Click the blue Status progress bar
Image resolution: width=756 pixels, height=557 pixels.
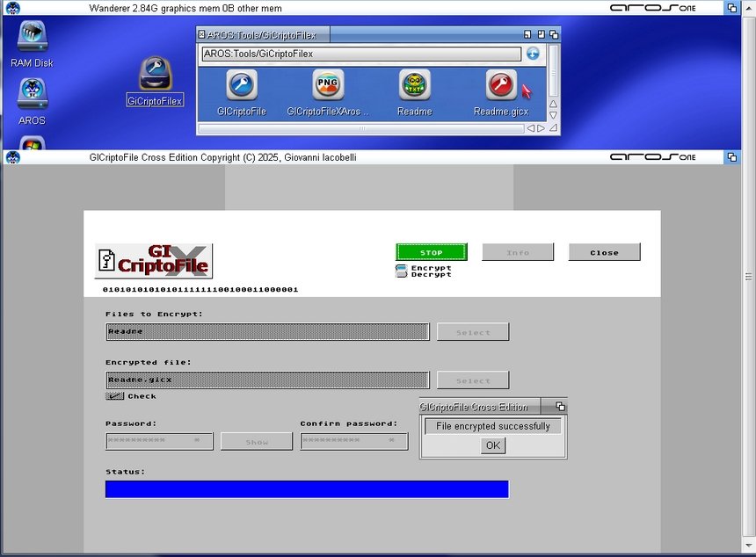pyautogui.click(x=307, y=489)
